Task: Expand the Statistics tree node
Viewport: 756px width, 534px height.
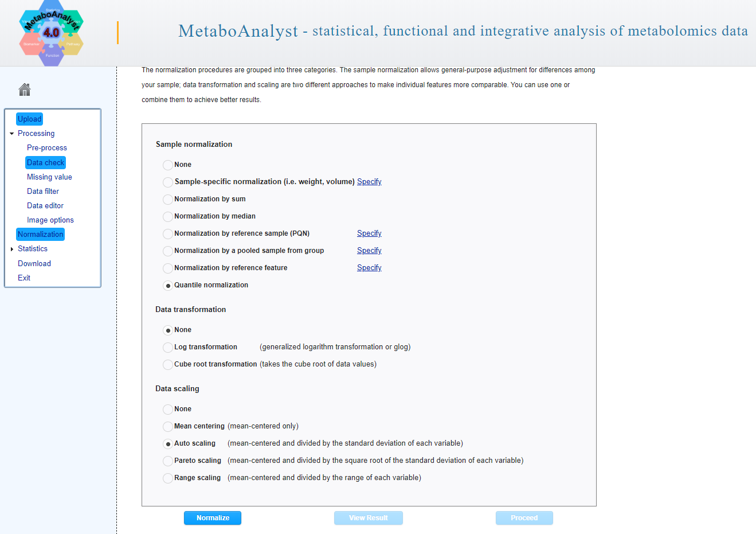Action: [11, 249]
